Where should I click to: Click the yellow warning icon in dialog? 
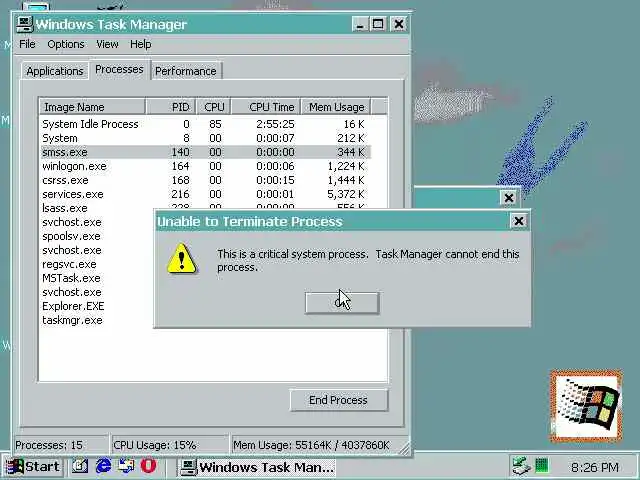coord(182,258)
